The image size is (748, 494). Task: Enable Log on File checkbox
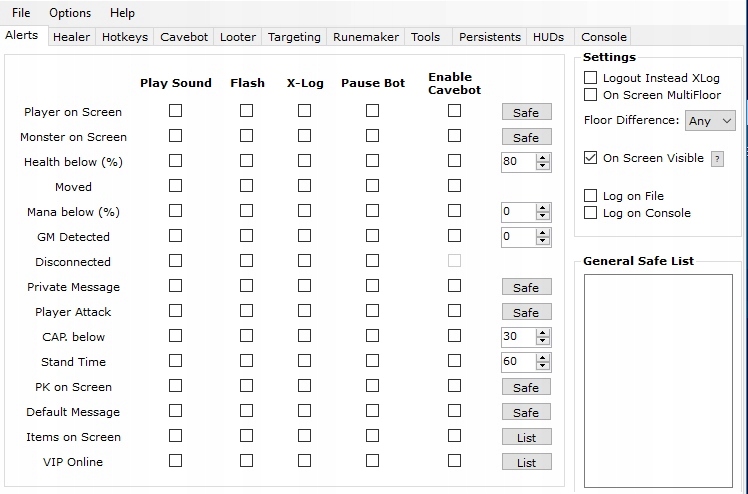pos(591,196)
